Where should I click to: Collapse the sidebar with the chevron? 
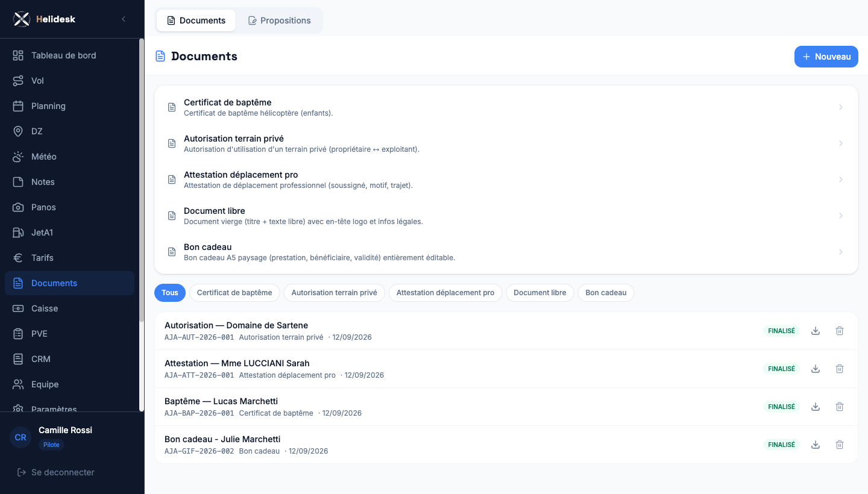[x=124, y=19]
